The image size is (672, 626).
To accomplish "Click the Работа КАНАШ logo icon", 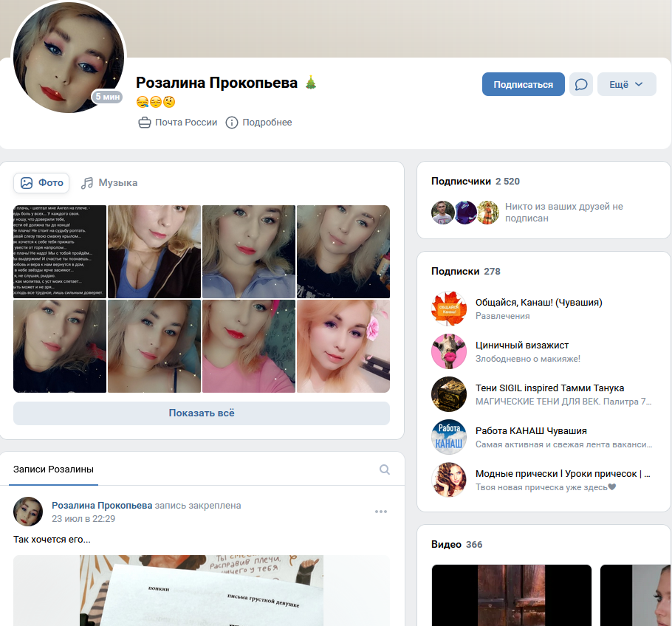I will (x=449, y=437).
